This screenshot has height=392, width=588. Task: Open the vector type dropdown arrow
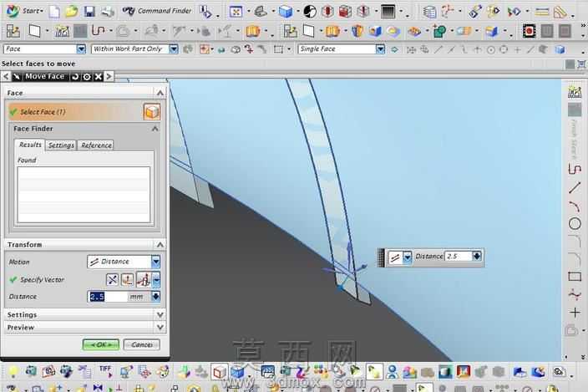click(x=156, y=279)
